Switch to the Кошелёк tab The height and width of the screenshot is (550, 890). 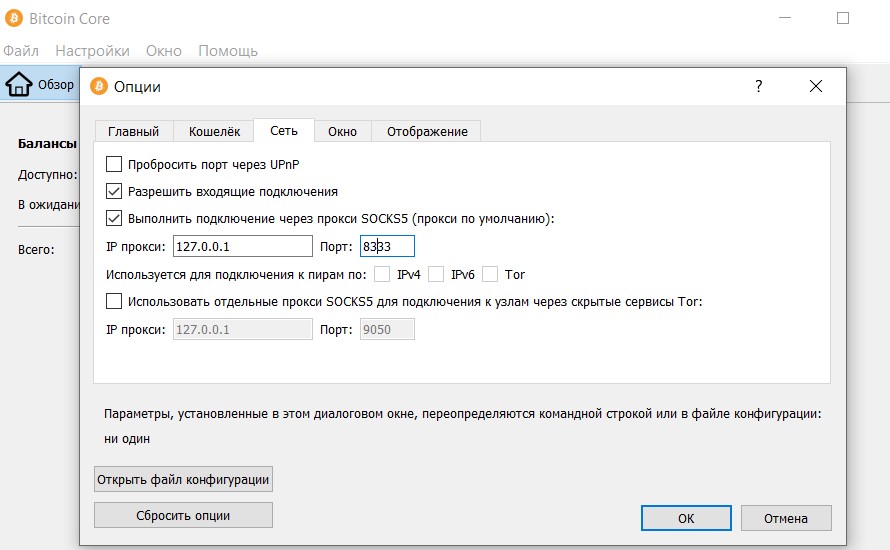(x=215, y=131)
